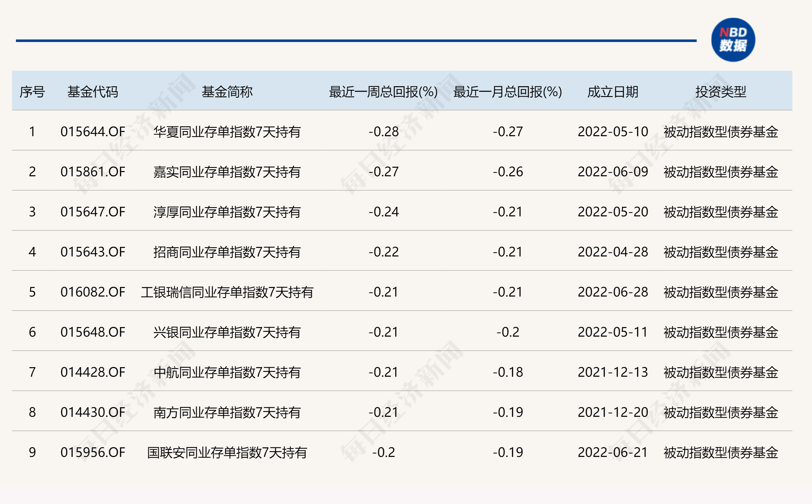812x504 pixels.
Task: Click inception date 2022-04-28
Action: (x=613, y=252)
